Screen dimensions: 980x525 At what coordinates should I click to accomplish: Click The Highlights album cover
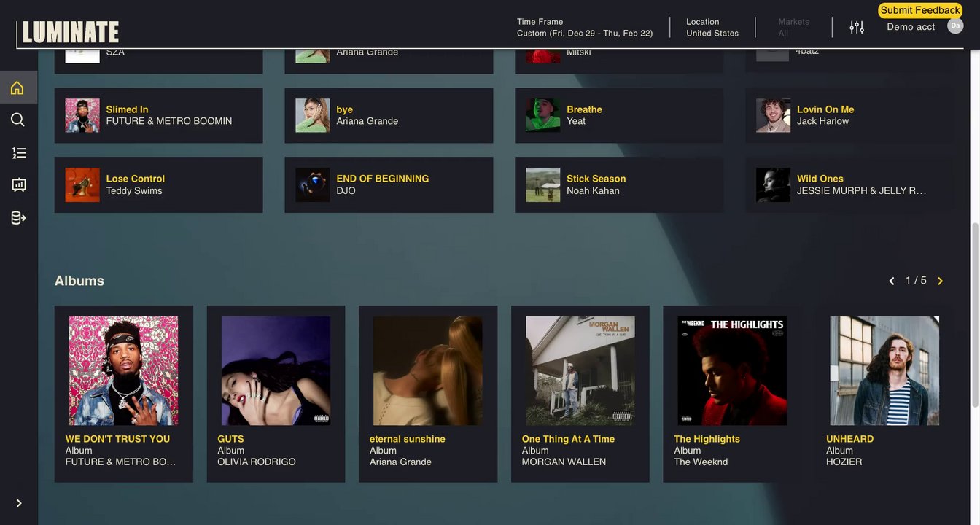coord(732,370)
